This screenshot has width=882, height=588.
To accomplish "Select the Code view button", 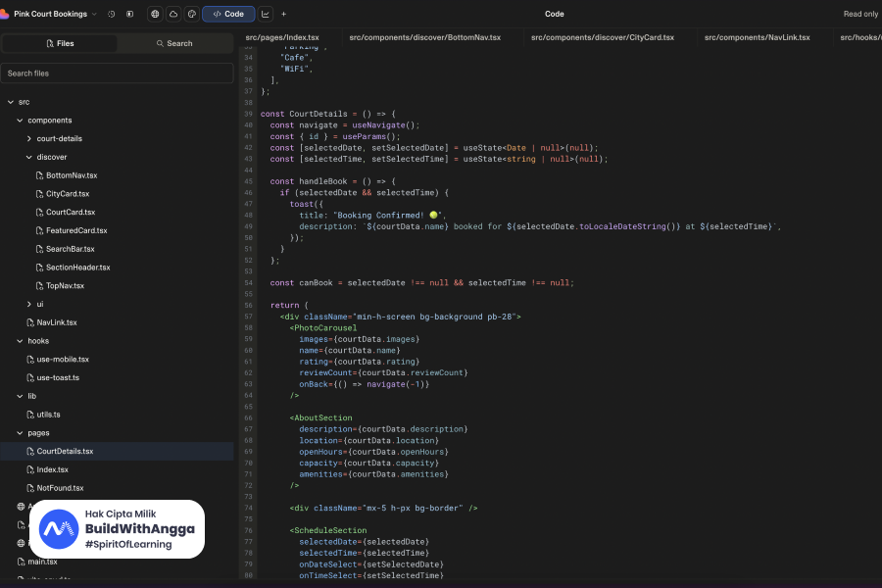I will pos(228,15).
